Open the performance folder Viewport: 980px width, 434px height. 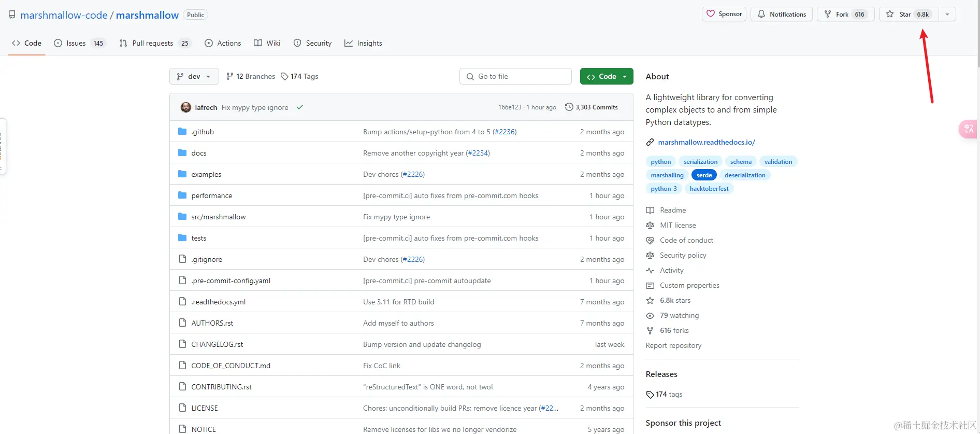tap(212, 195)
